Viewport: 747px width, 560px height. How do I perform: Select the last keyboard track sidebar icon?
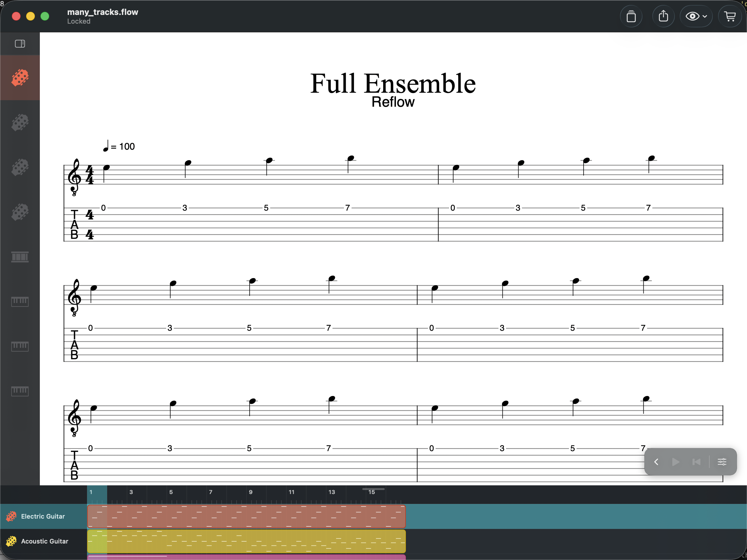point(20,391)
